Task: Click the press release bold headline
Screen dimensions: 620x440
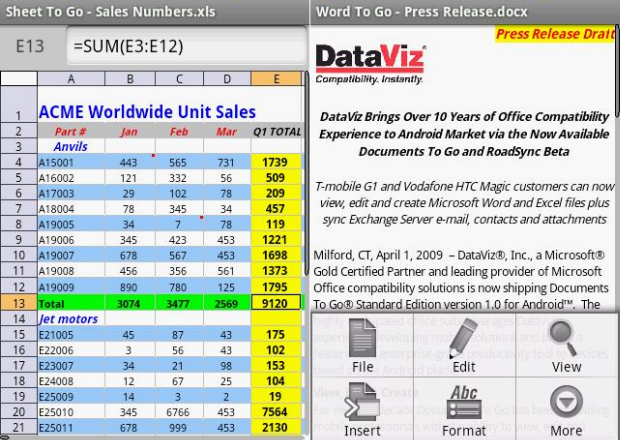Action: tap(464, 134)
